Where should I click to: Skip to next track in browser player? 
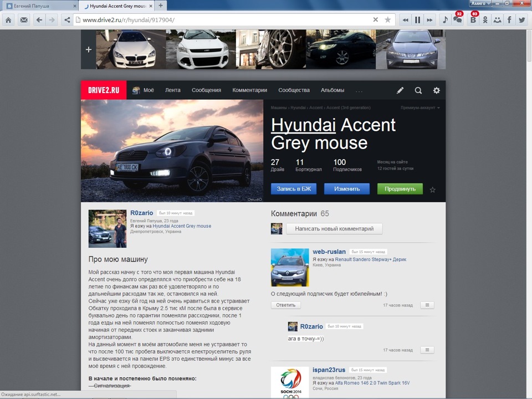coord(429,20)
